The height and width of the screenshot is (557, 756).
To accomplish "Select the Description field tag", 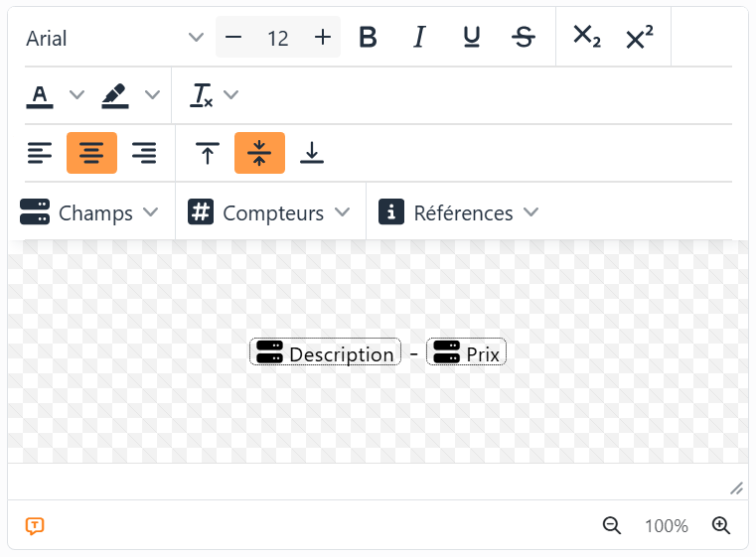I will (325, 352).
